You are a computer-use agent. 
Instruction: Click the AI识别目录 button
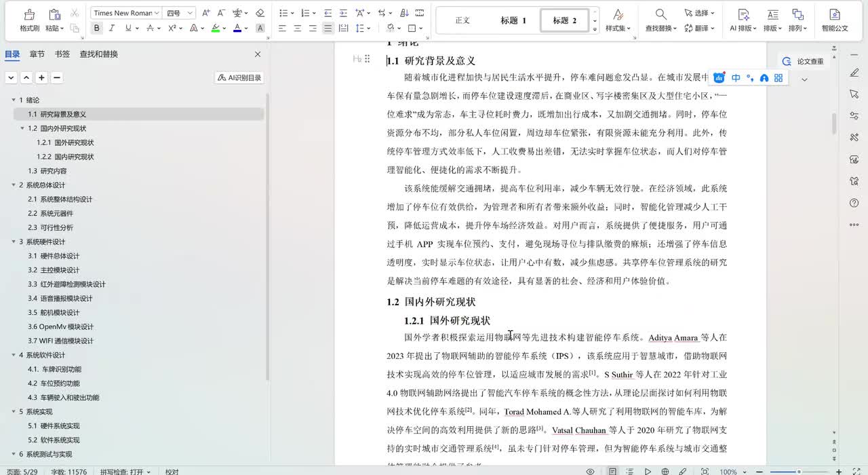(x=239, y=78)
